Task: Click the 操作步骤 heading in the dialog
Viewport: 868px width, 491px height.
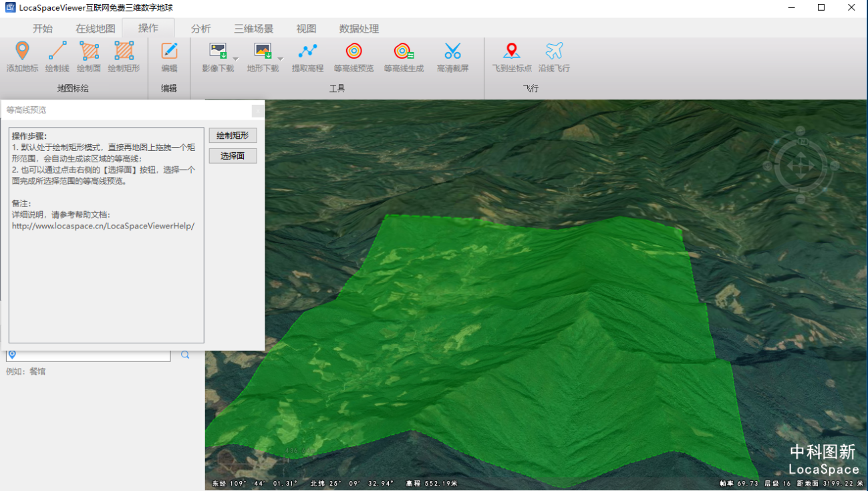Action: pos(29,136)
